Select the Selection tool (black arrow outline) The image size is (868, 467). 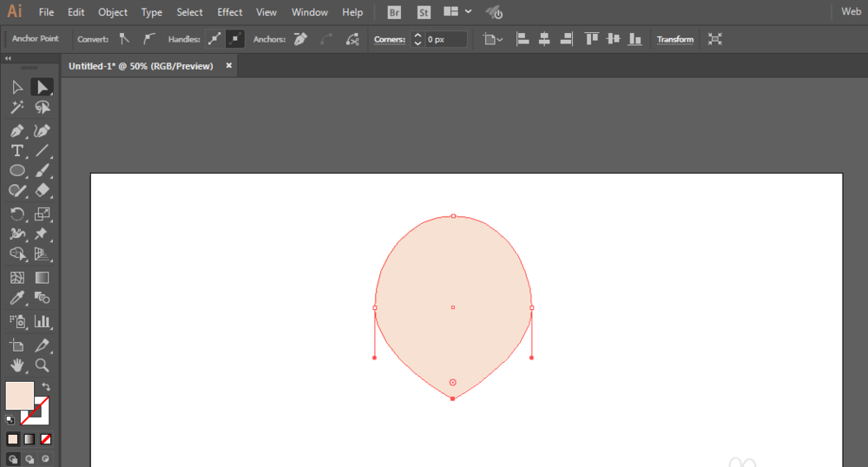17,88
